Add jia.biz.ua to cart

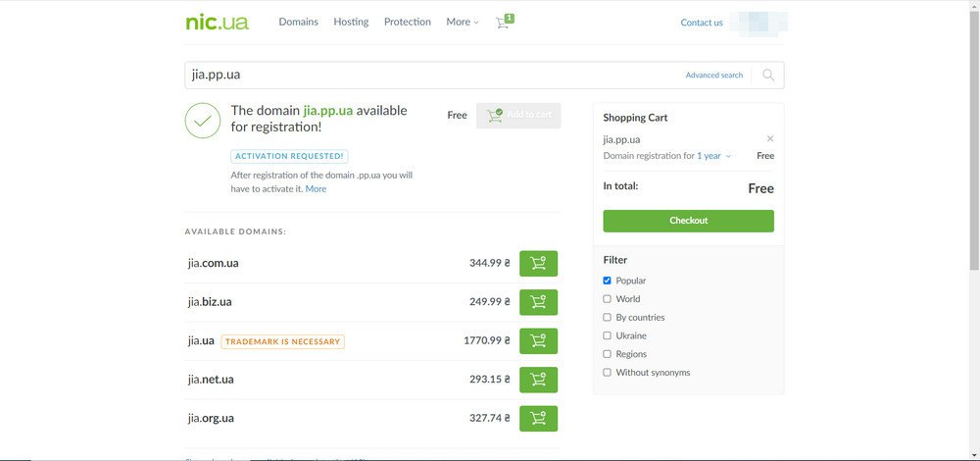(x=538, y=302)
